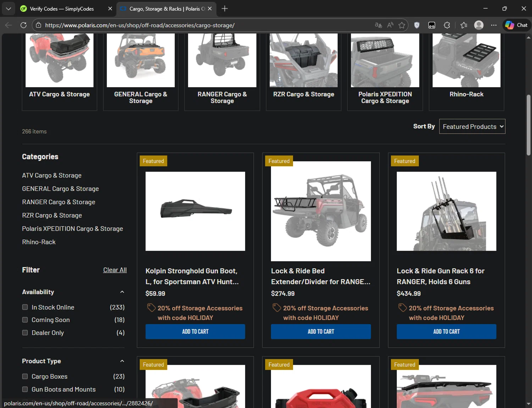The width and height of the screenshot is (532, 408).
Task: Click promo tag icon under Gun Rack 6
Action: tap(403, 308)
